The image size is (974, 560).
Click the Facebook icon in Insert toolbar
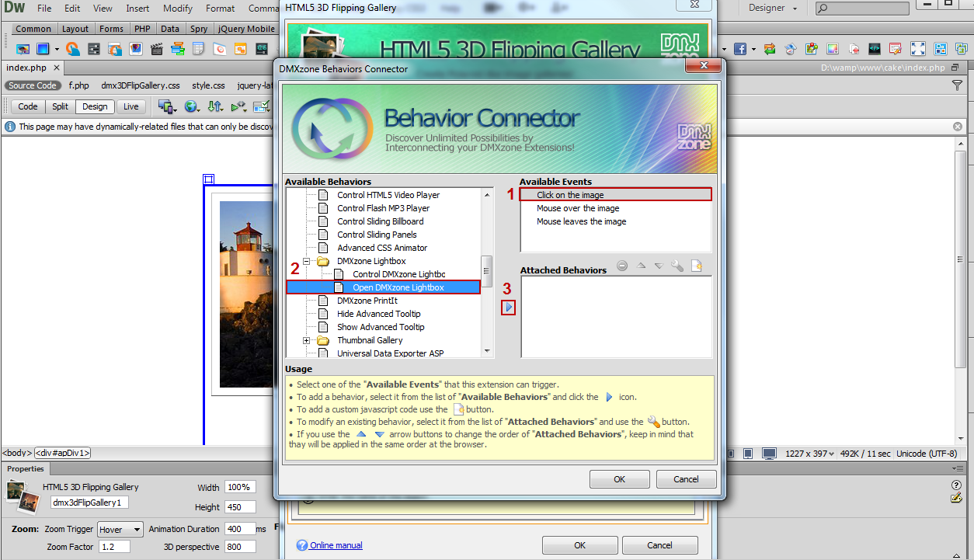click(x=739, y=49)
